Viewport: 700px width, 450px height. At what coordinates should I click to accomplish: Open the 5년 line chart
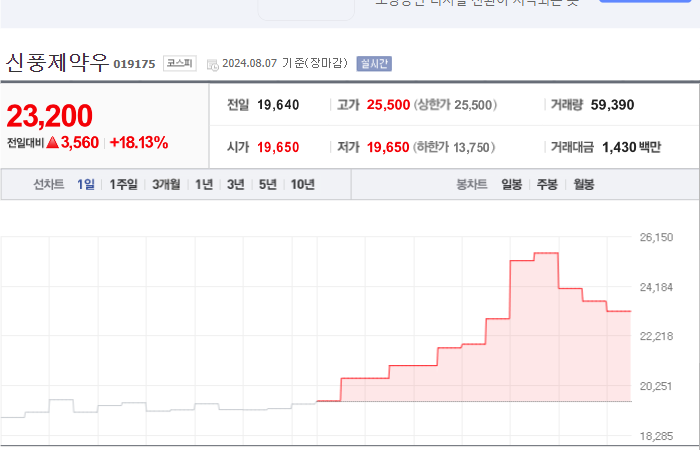pos(268,184)
